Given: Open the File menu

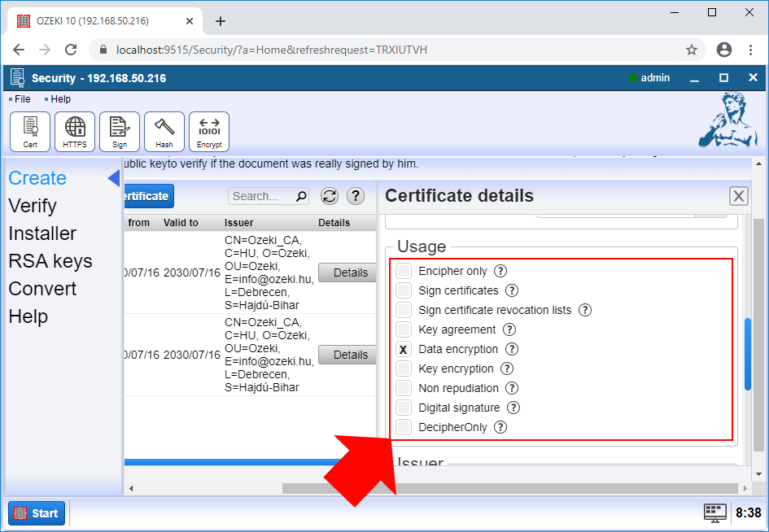Looking at the screenshot, I should 20,99.
